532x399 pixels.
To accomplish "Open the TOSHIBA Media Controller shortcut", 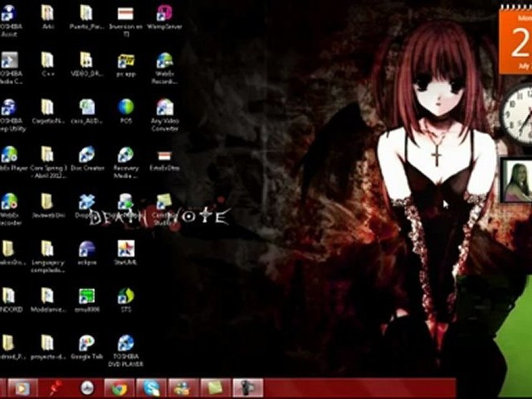I will [10, 68].
